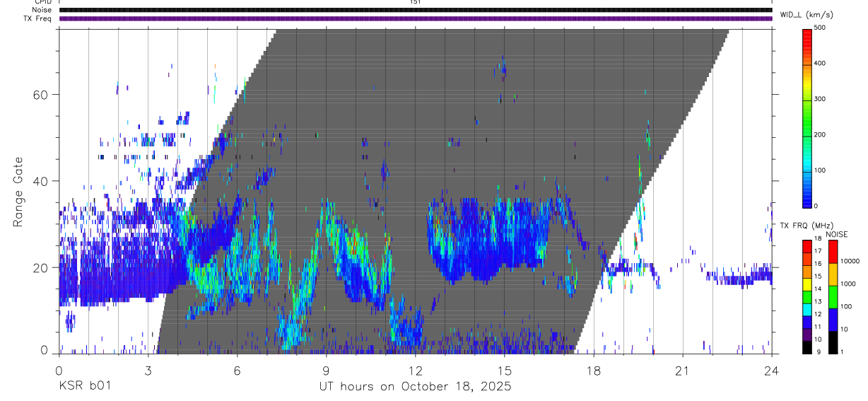
Task: Click the green 13–14 MHz frequency swatch
Action: pyautogui.click(x=807, y=297)
